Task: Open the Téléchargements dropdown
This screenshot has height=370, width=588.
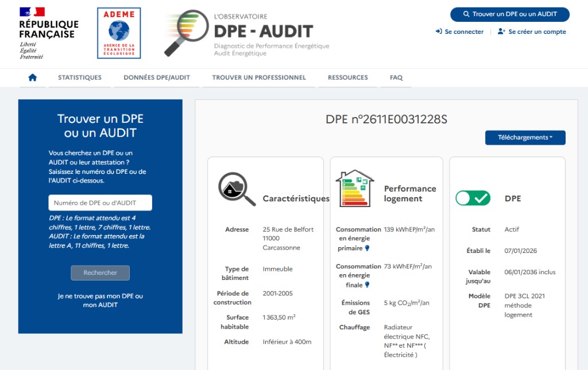Action: pos(525,138)
